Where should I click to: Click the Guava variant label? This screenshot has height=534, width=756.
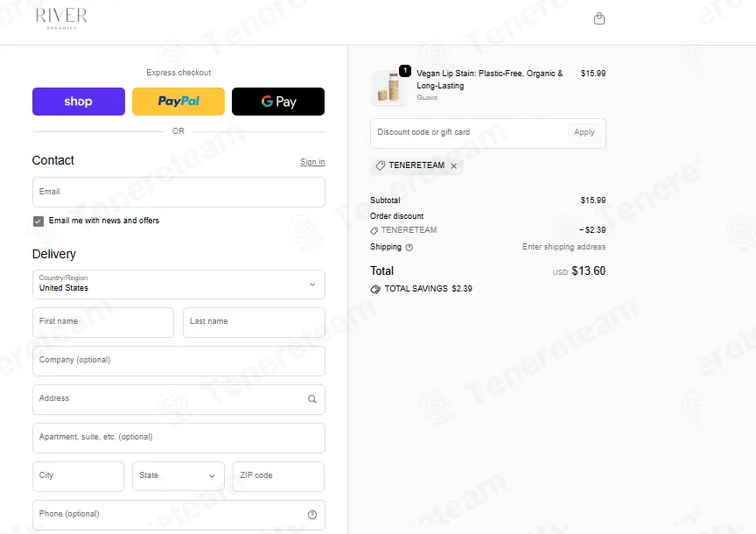(x=427, y=97)
